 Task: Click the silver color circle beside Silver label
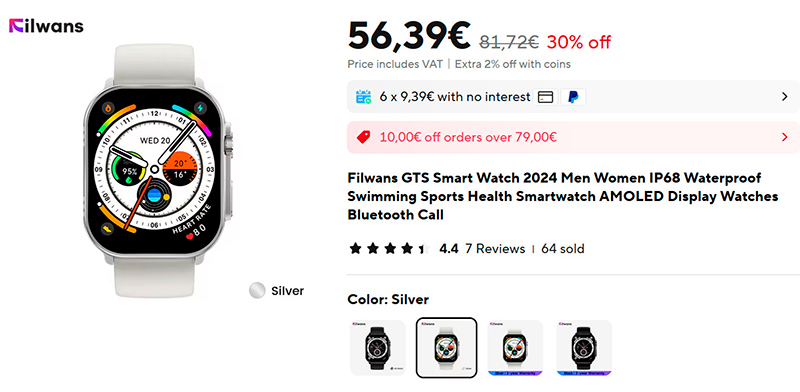pyautogui.click(x=257, y=290)
